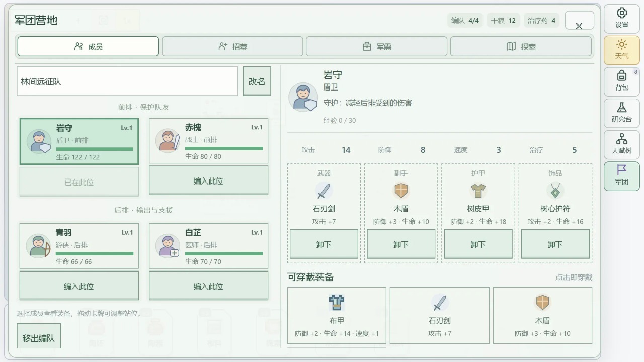The width and height of the screenshot is (644, 362).
Task: Switch to the 军需 tab
Action: pyautogui.click(x=376, y=46)
